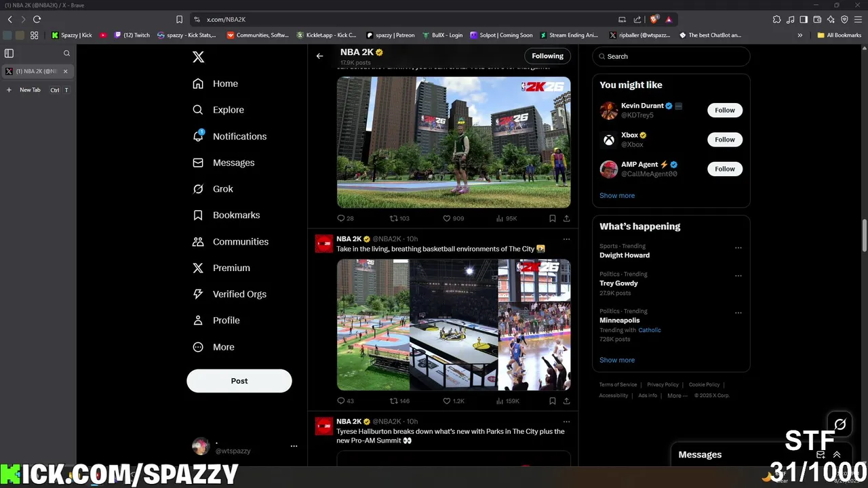Open Bookmarks in the sidebar
Viewport: 868px width, 488px height.
(x=226, y=215)
